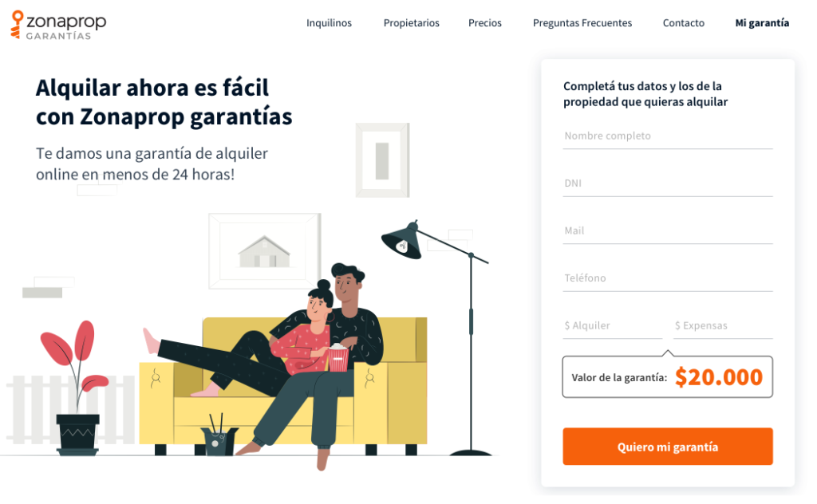Activate the Teléfono input field
The height and width of the screenshot is (504, 817).
tap(668, 278)
